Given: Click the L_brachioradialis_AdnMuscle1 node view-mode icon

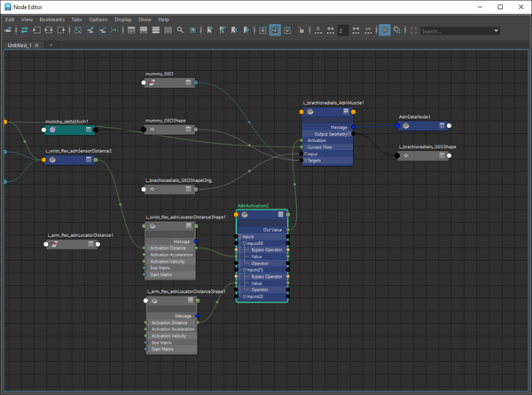Looking at the screenshot, I should point(345,113).
